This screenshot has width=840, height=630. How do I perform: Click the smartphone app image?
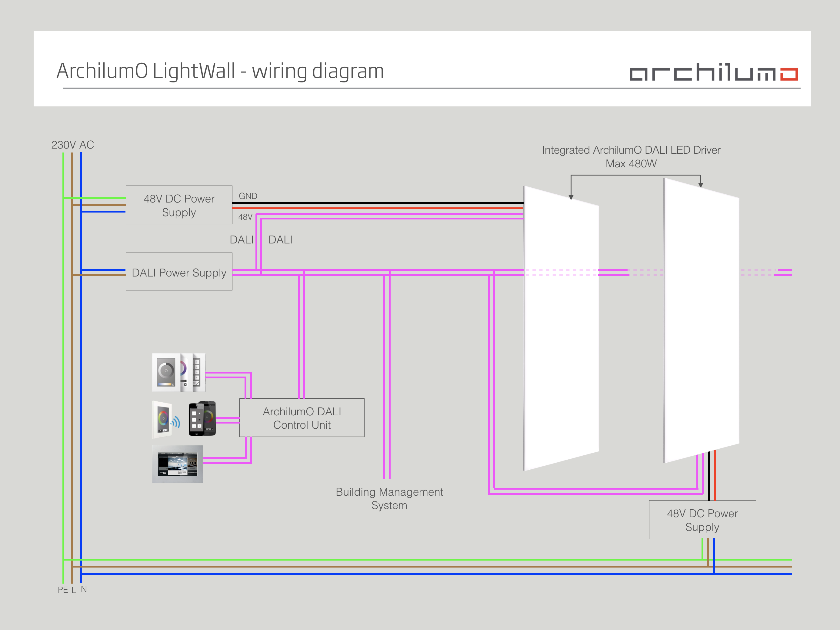click(x=202, y=418)
